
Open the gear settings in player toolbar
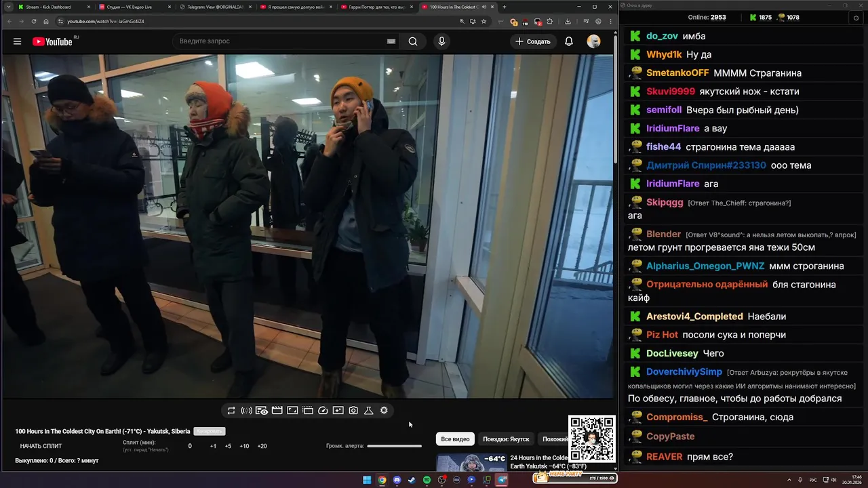click(384, 411)
